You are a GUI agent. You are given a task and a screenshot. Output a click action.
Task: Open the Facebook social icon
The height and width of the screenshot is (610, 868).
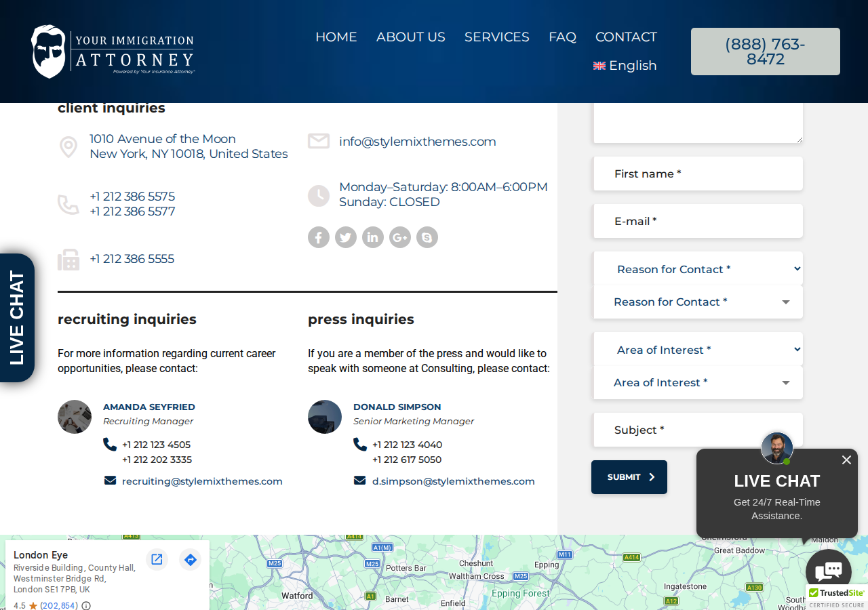(x=319, y=237)
